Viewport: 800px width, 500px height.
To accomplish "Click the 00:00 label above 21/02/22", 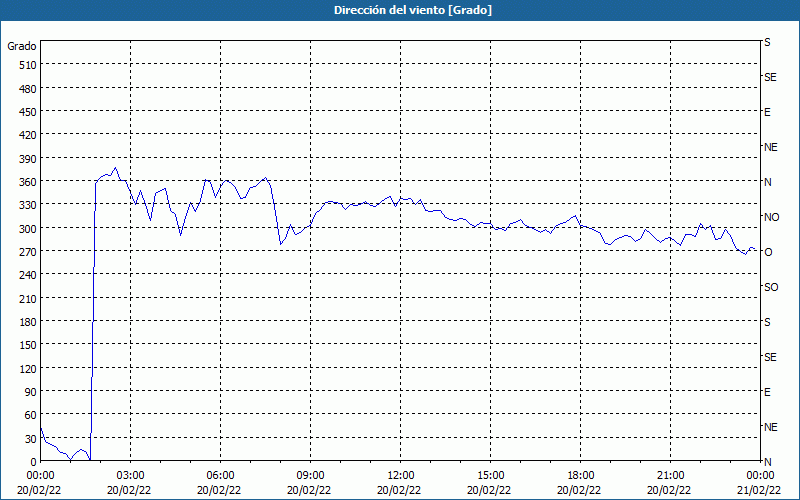I will [760, 476].
